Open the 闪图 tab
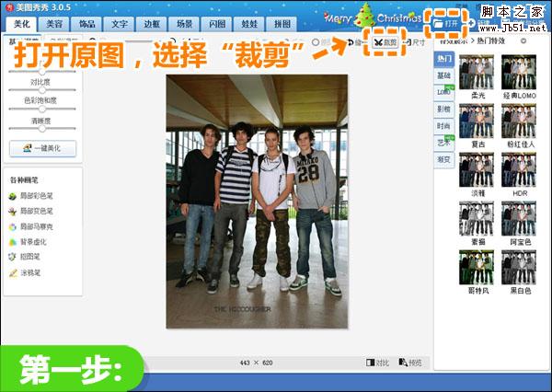Image resolution: width=552 pixels, height=392 pixels. 217,24
